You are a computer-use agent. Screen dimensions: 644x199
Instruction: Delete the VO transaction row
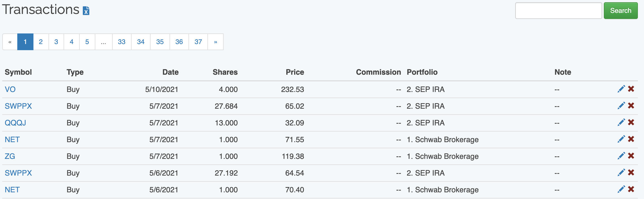[x=631, y=89]
